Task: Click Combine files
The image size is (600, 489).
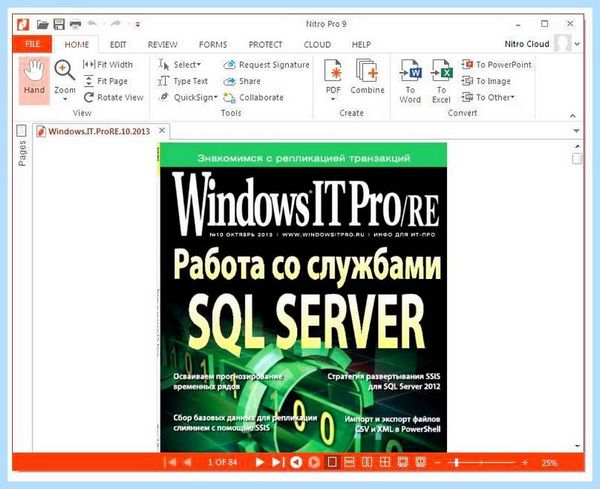Action: [x=367, y=76]
